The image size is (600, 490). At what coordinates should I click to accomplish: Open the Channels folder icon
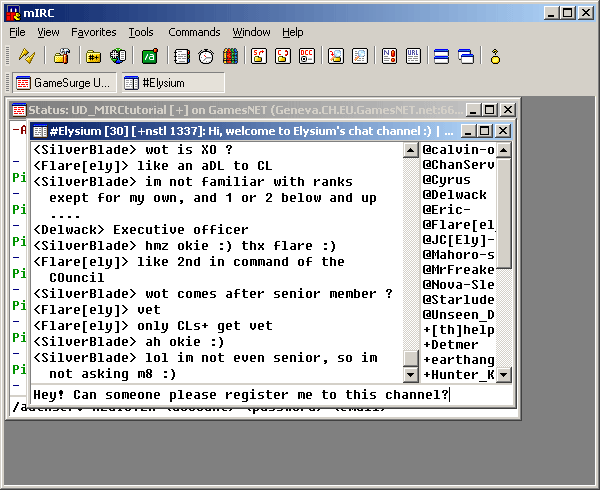[x=93, y=56]
